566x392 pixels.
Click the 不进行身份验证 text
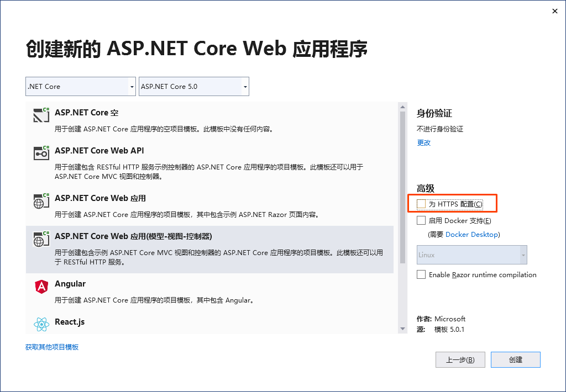click(x=439, y=129)
